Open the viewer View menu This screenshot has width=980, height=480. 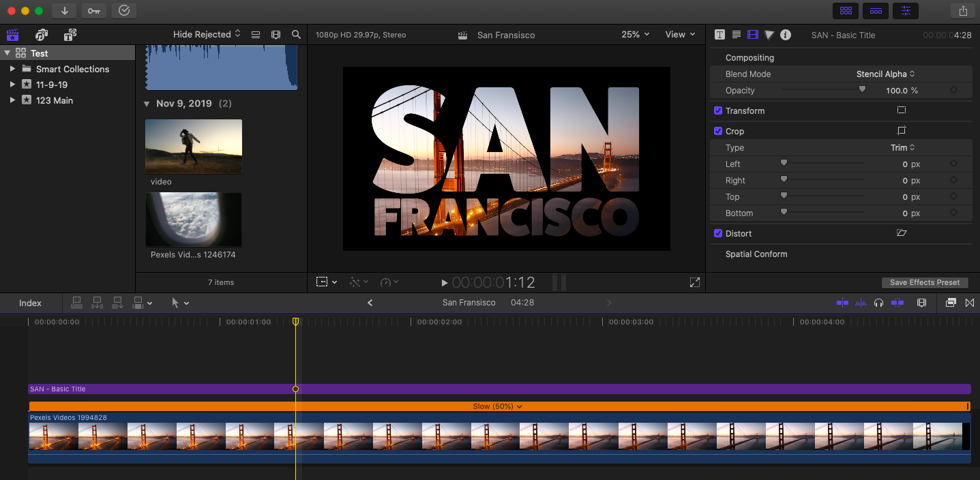point(680,34)
